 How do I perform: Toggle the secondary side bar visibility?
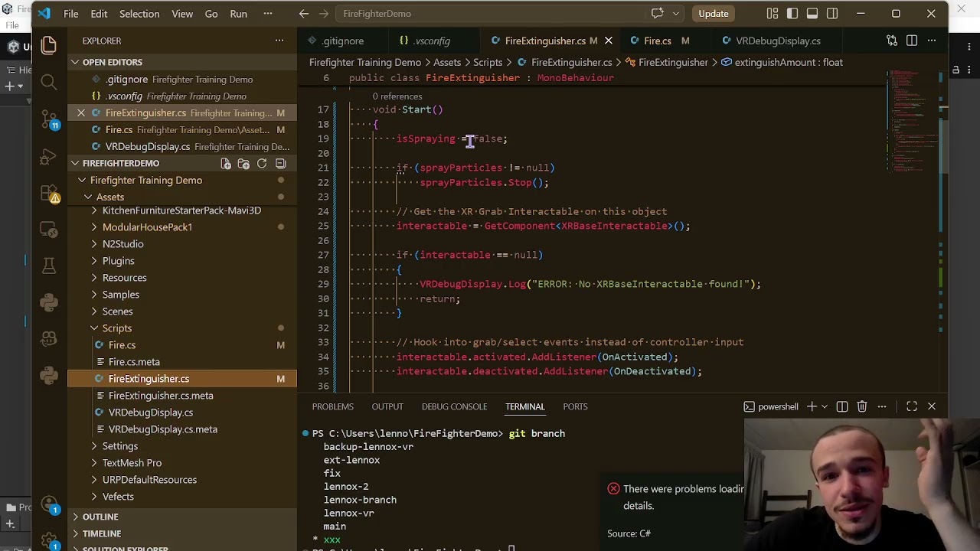832,14
